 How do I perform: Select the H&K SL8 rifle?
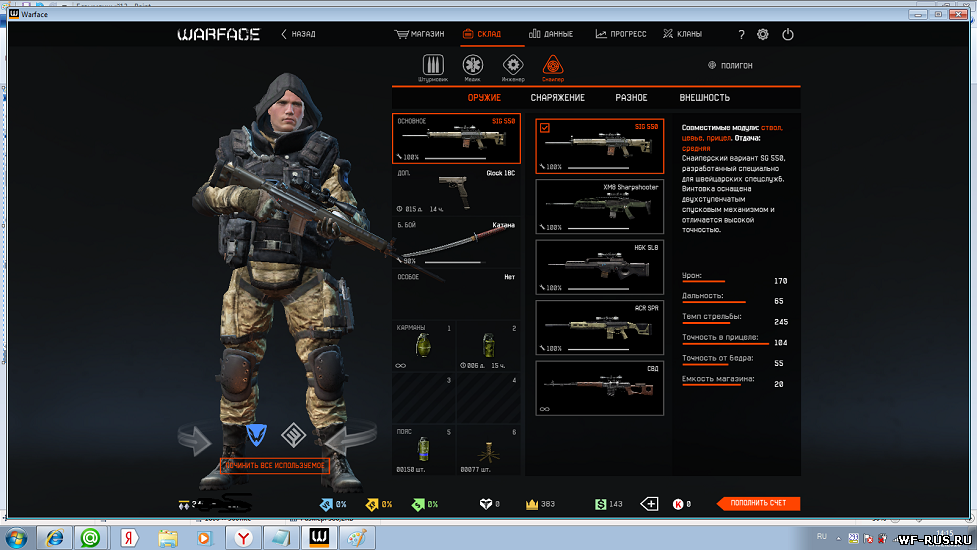click(x=599, y=267)
